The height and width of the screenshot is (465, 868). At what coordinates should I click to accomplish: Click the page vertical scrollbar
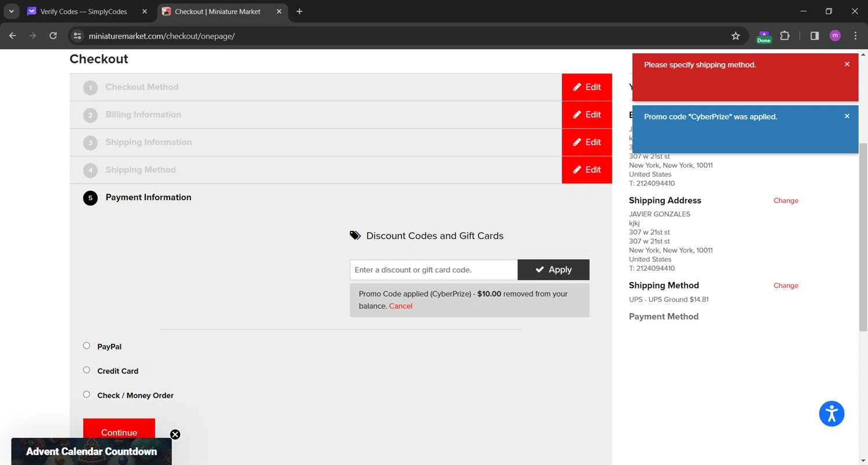863,237
